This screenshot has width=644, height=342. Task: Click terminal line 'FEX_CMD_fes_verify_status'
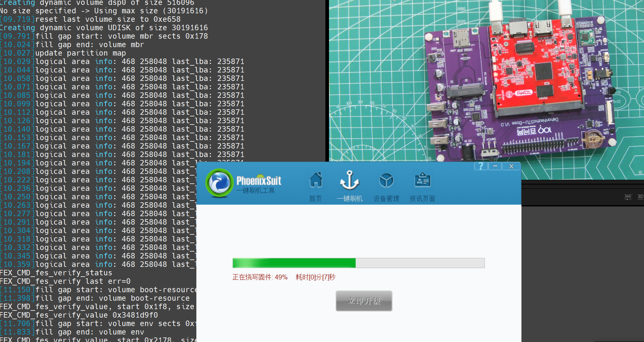56,273
